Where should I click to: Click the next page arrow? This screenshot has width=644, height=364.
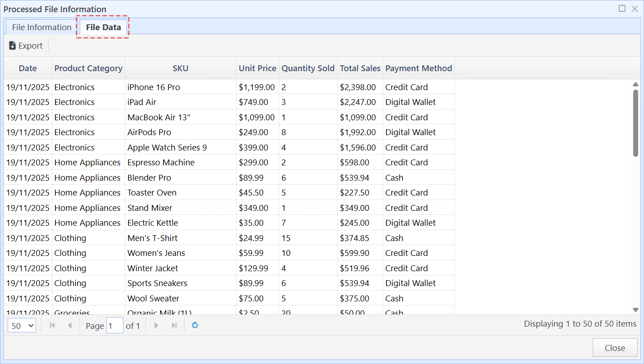point(156,325)
